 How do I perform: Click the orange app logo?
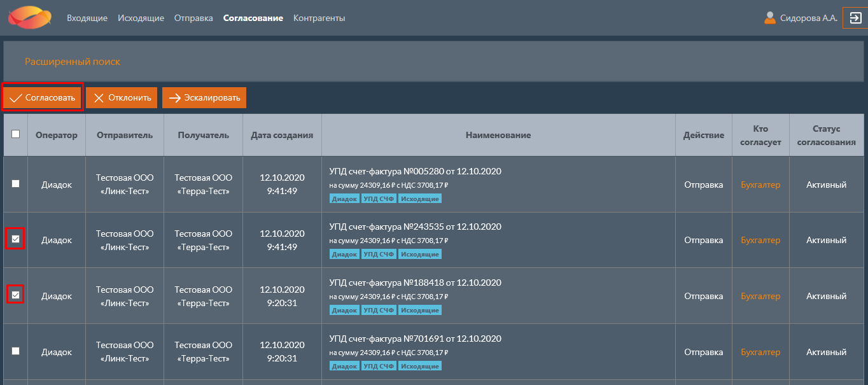(x=29, y=17)
